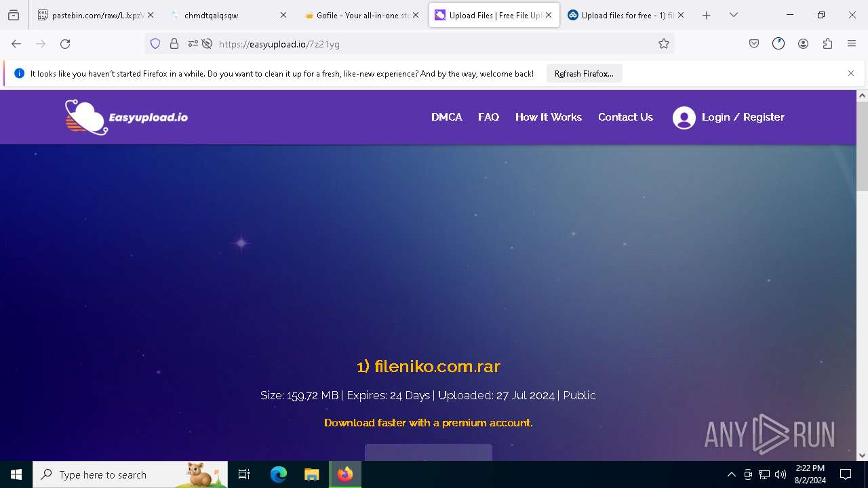Close the Upload Files Easyupload tab
Viewport: 868px width, 488px height.
[x=549, y=15]
